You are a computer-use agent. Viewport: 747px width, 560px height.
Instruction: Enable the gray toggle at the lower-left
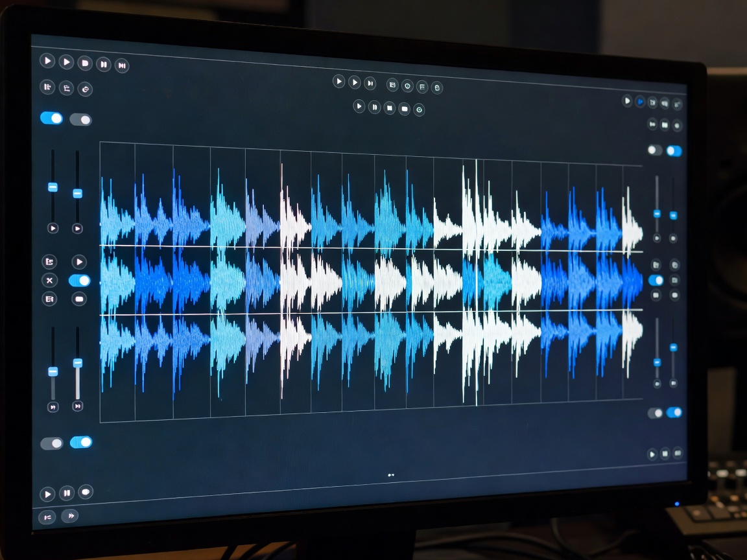[x=51, y=444]
